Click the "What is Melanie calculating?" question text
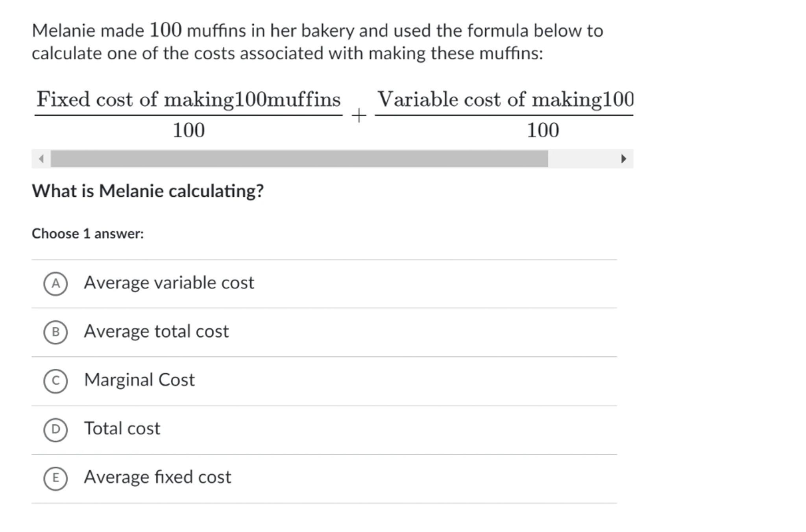806x532 pixels. 148,191
